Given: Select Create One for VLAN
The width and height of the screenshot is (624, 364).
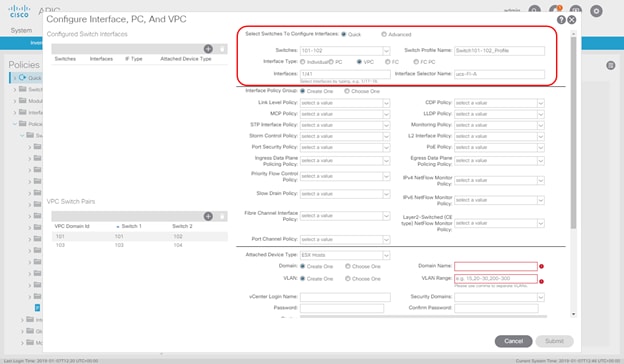Looking at the screenshot, I should point(302,278).
